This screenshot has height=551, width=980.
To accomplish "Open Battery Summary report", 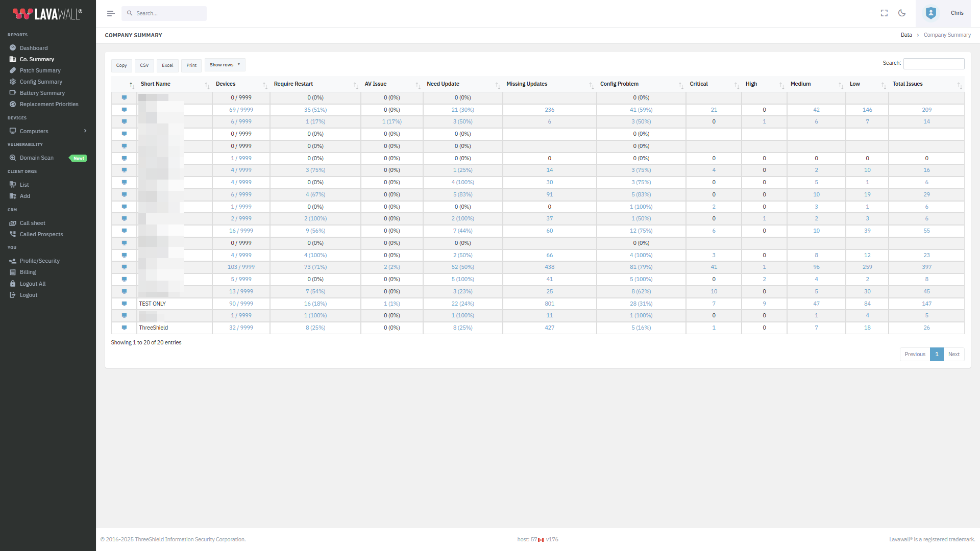I will [x=42, y=93].
